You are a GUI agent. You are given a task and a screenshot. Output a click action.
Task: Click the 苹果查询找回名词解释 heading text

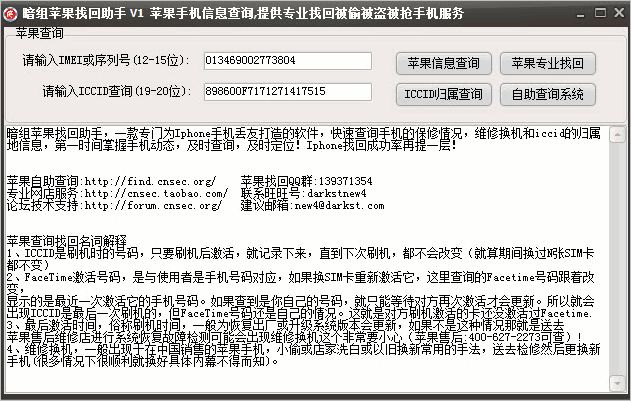pyautogui.click(x=67, y=242)
